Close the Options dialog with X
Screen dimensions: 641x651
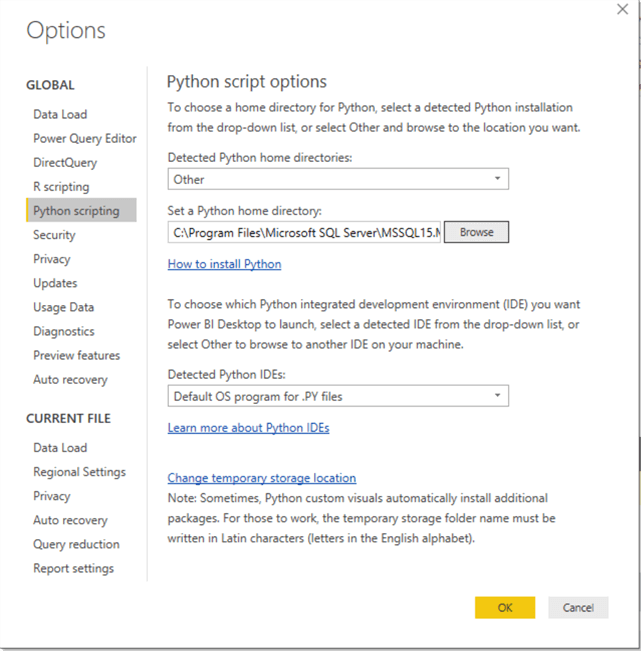622,9
